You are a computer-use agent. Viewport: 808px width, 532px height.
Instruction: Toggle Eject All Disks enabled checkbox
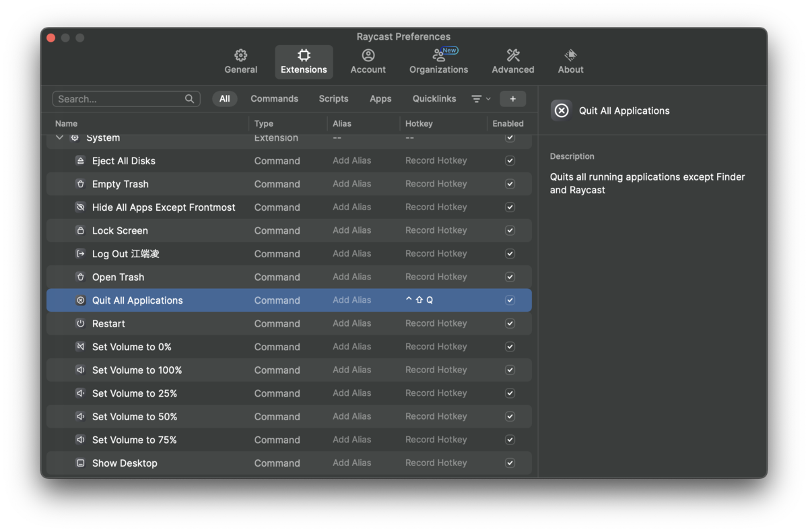pyautogui.click(x=510, y=161)
